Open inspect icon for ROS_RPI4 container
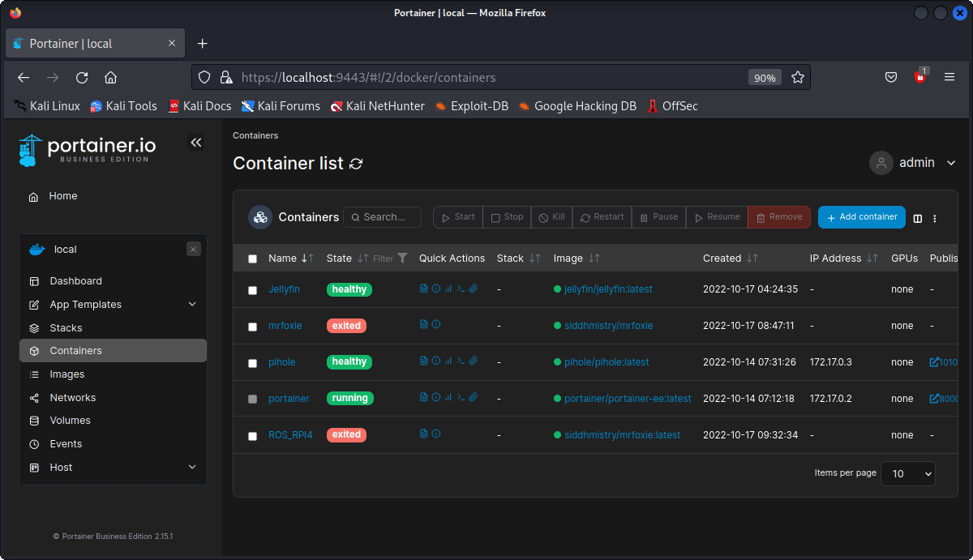Image resolution: width=973 pixels, height=560 pixels. pyautogui.click(x=435, y=434)
